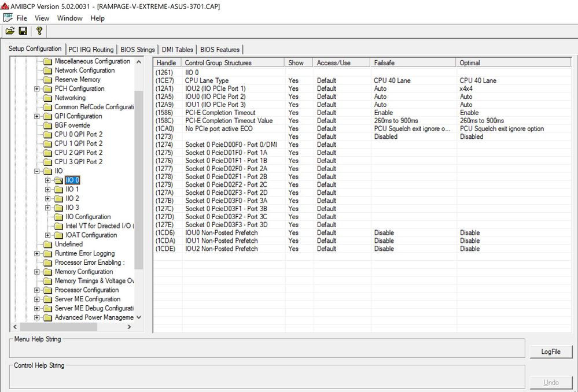Click the Show column header

tap(299, 62)
